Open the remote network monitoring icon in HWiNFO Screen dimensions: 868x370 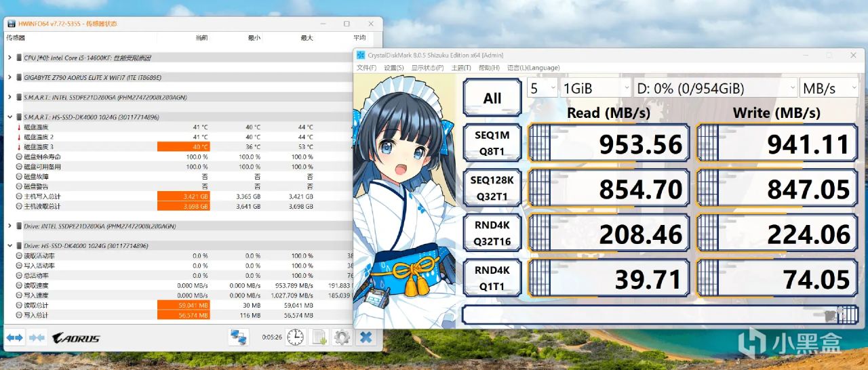pos(239,337)
